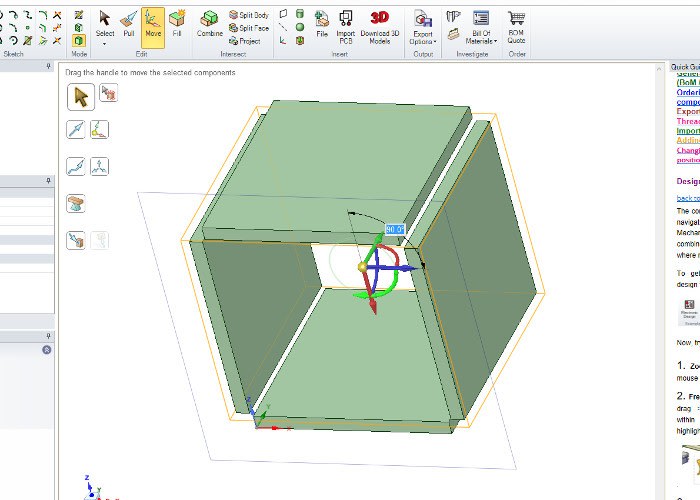Click the 'Output' ribbon group label

click(423, 54)
